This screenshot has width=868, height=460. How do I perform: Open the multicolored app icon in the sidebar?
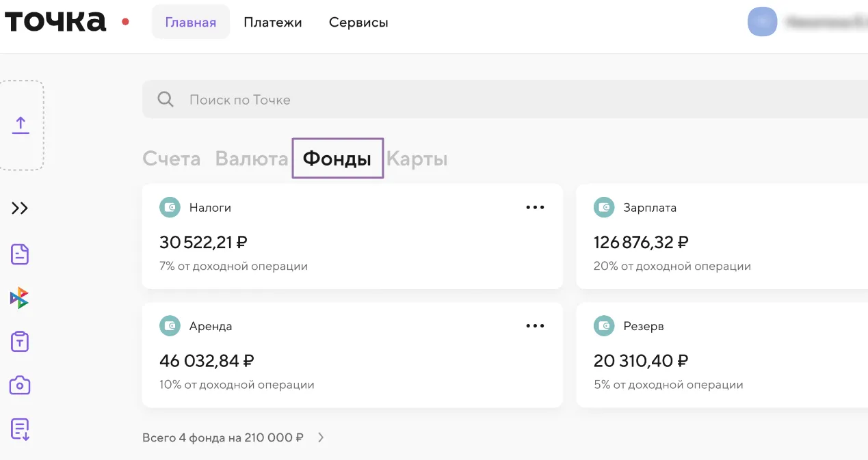coord(18,297)
